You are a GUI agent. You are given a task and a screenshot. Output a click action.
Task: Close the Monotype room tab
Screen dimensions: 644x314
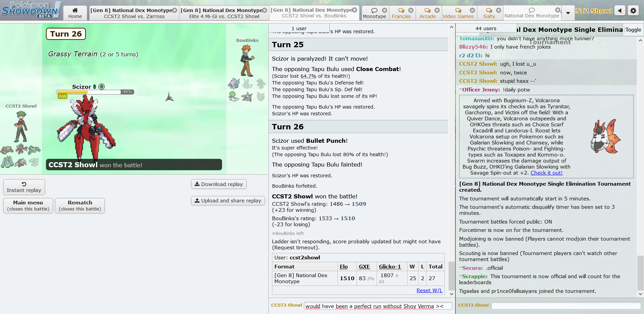[385, 10]
